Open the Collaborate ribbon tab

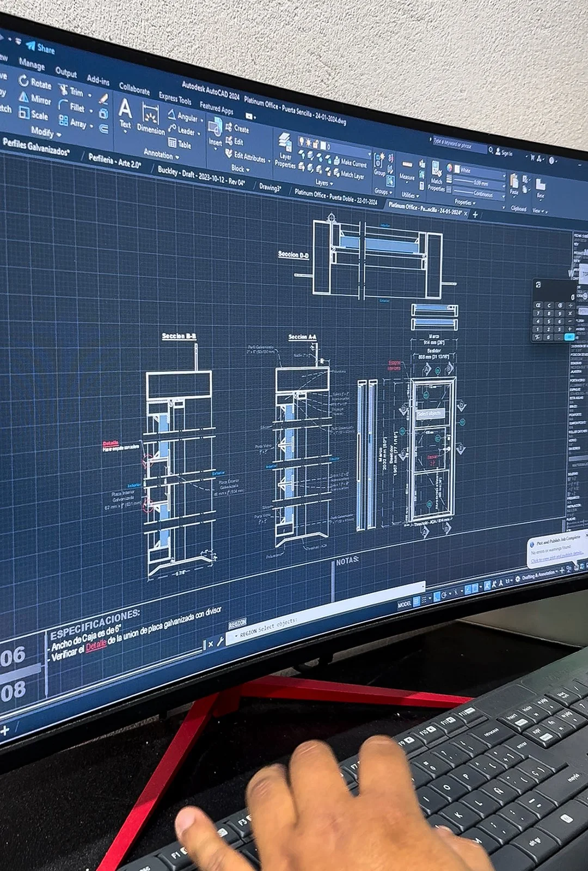click(x=134, y=89)
